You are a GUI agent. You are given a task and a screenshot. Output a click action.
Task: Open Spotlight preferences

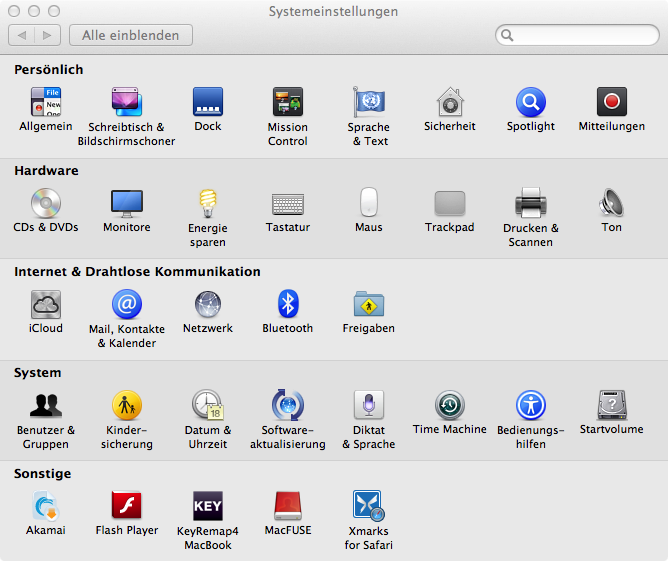pos(530,103)
